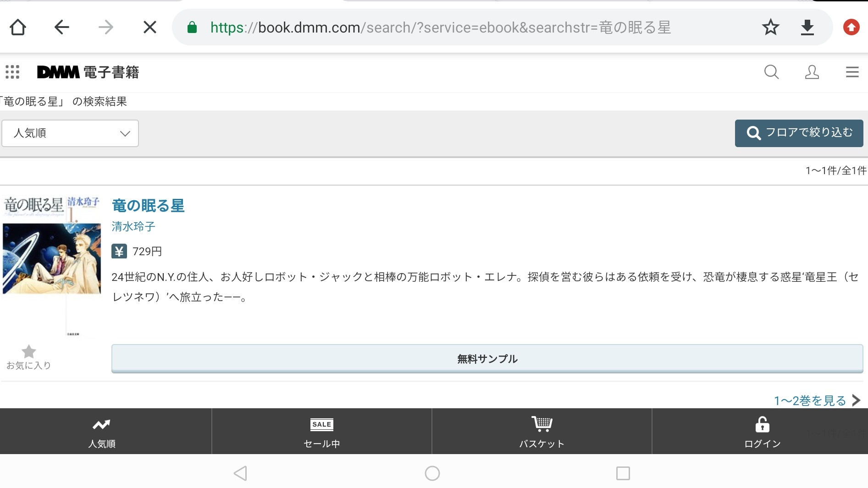Viewport: 868px width, 488px height.
Task: Open the バスケット cart tab
Action: point(542,432)
